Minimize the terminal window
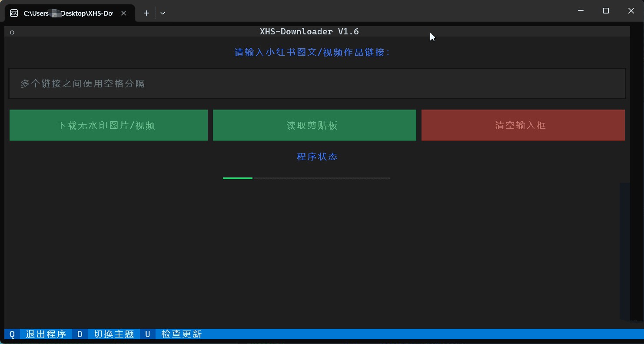The height and width of the screenshot is (344, 644). [581, 11]
